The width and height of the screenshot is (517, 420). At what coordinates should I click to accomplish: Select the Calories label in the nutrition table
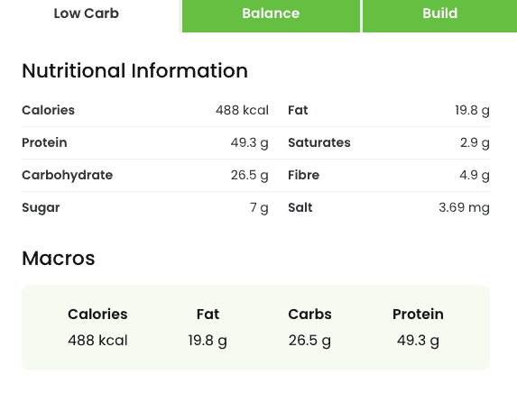pyautogui.click(x=48, y=110)
